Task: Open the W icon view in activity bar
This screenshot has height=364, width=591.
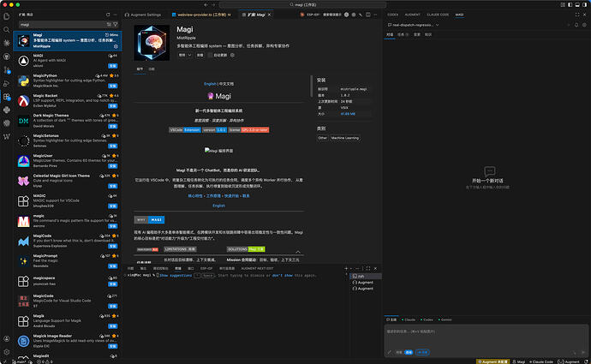Action: 6,137
